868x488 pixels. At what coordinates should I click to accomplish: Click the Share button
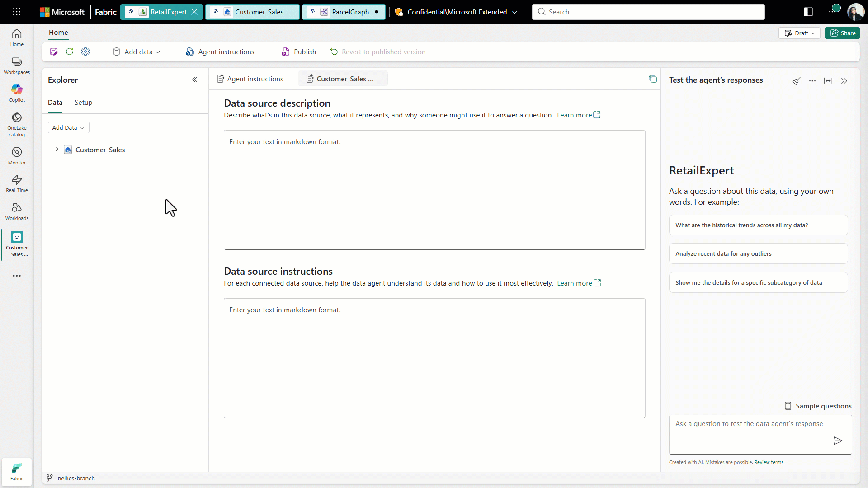(843, 33)
